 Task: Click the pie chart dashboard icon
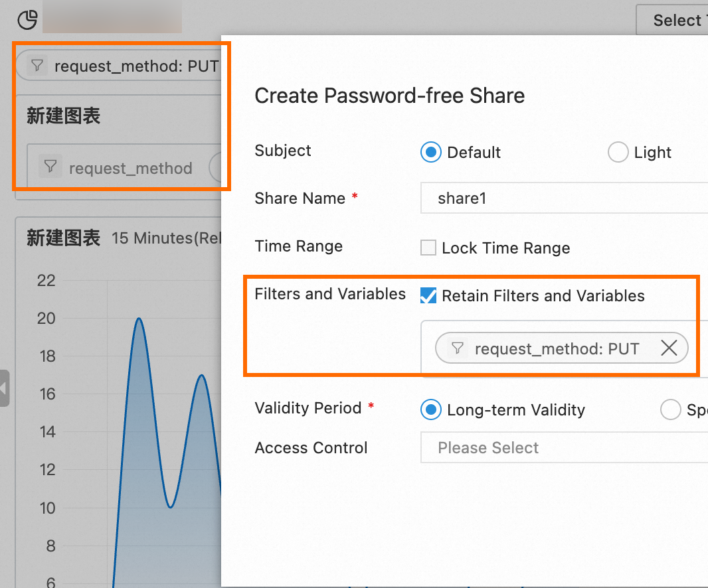click(27, 19)
